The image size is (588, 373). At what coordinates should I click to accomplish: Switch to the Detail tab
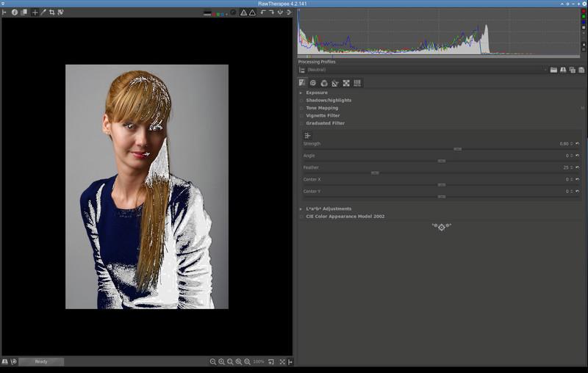point(313,83)
